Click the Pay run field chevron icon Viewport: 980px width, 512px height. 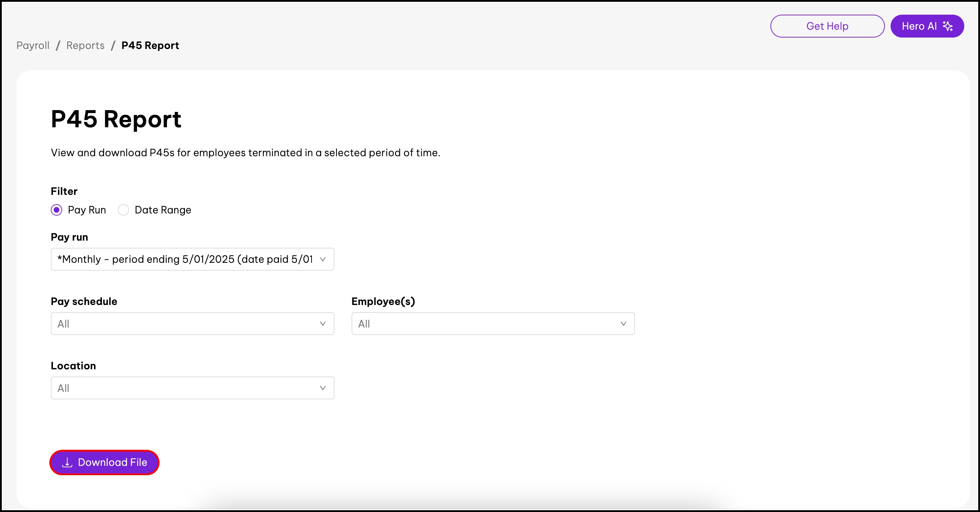pyautogui.click(x=323, y=259)
